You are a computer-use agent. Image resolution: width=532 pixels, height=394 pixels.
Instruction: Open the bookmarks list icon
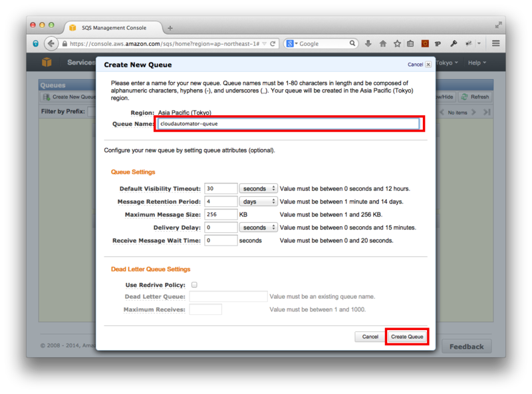(410, 43)
